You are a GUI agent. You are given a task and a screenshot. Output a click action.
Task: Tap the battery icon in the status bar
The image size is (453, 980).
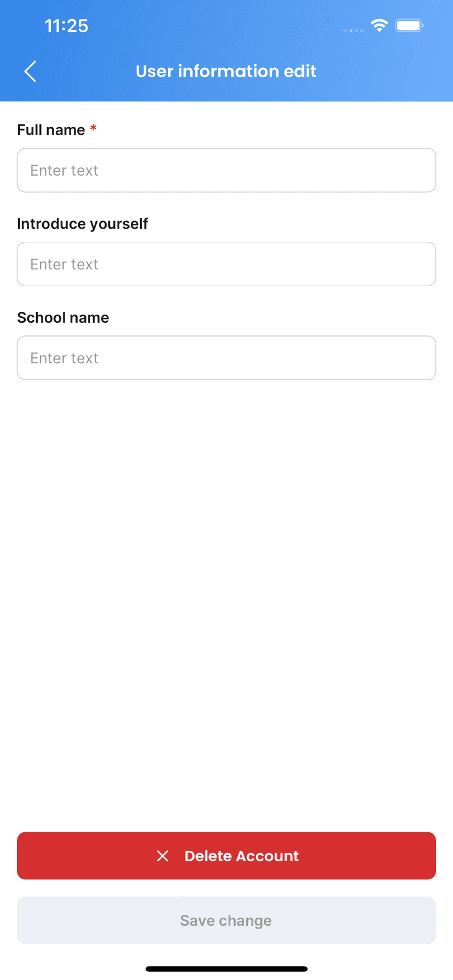pos(409,26)
